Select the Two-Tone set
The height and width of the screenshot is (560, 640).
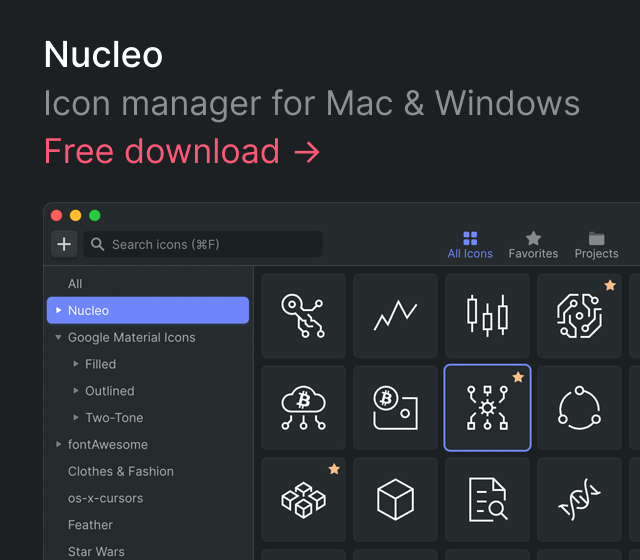click(x=114, y=418)
